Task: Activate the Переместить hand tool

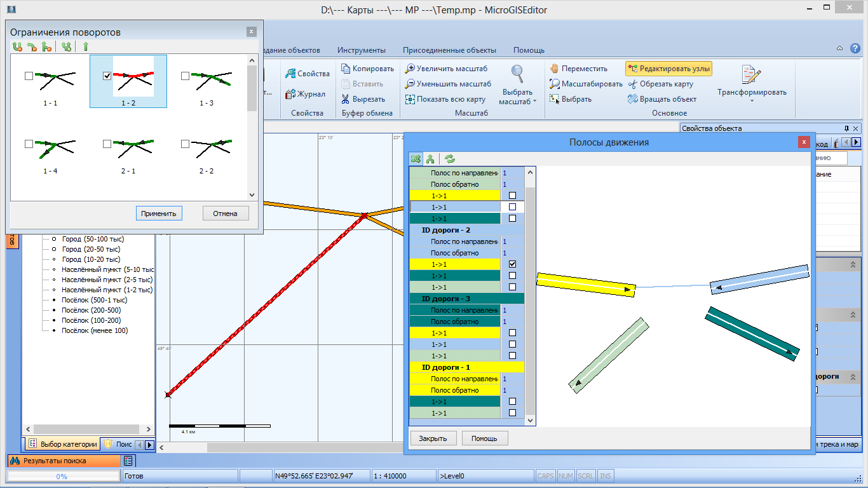Action: [578, 69]
